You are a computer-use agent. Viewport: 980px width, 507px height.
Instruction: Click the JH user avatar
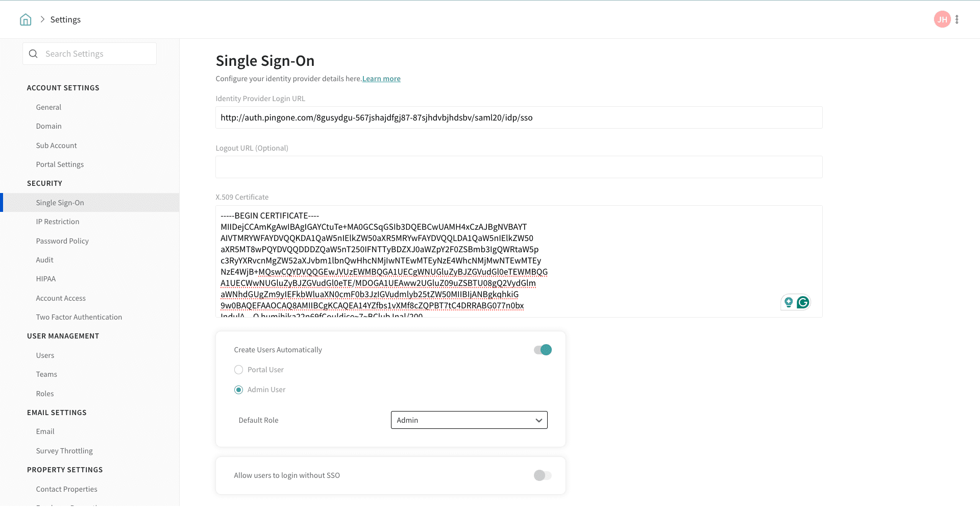coord(942,19)
